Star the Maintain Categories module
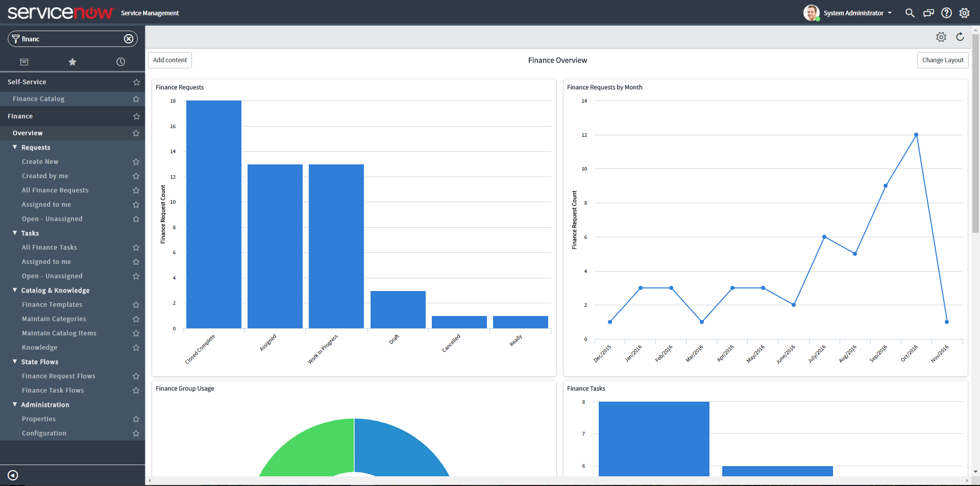 click(136, 319)
